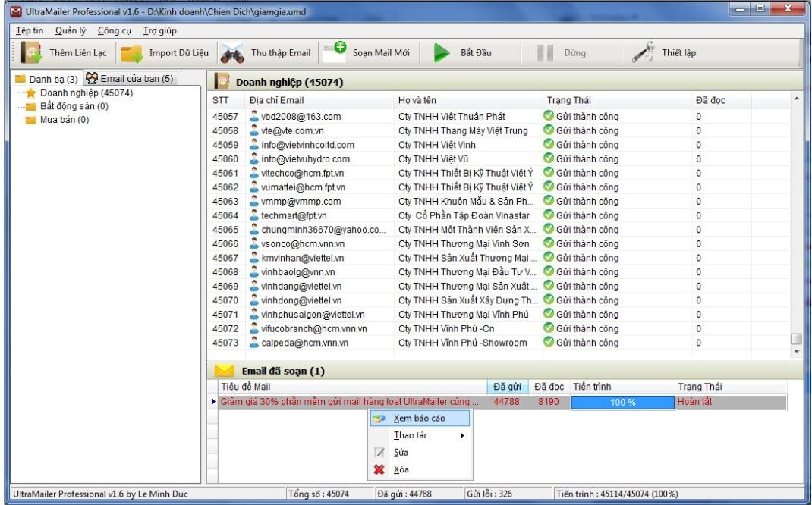The image size is (812, 505).
Task: Click the Thêm Liên Lạc contact icon
Action: coord(32,53)
